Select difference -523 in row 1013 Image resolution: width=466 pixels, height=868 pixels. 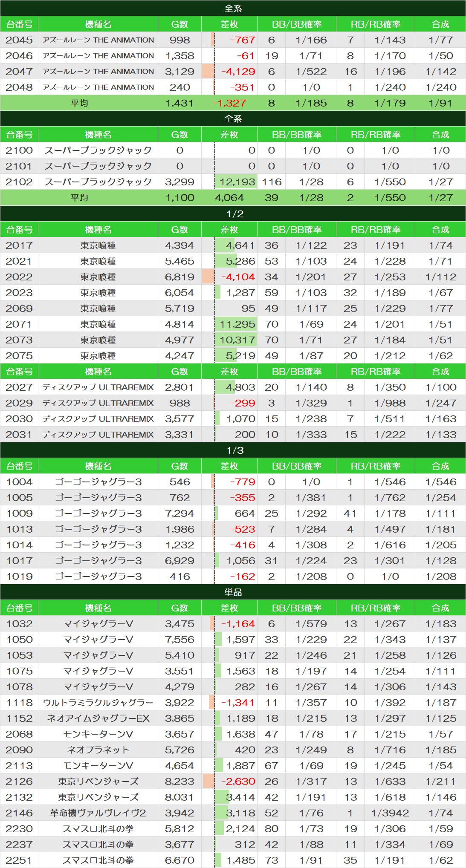click(x=243, y=529)
